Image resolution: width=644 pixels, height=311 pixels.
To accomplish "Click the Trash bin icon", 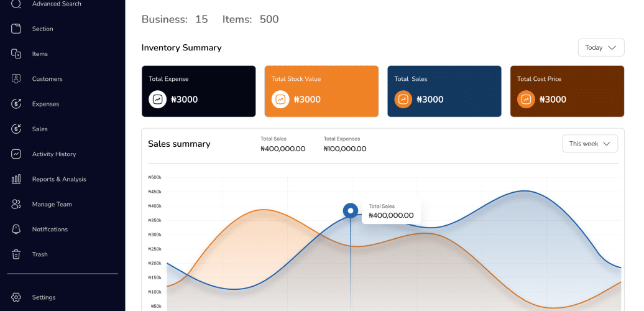I will coord(17,254).
